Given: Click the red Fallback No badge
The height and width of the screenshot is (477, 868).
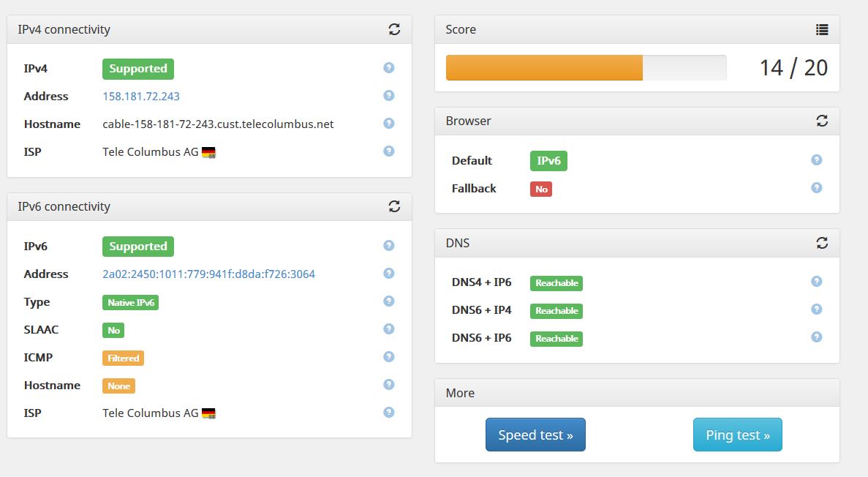Looking at the screenshot, I should click(541, 189).
